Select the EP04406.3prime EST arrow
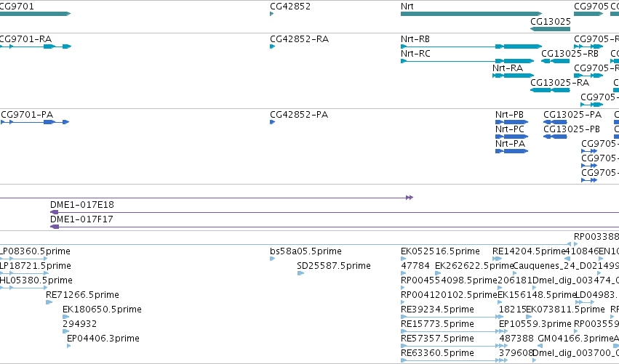619x364 pixels. pyautogui.click(x=68, y=346)
